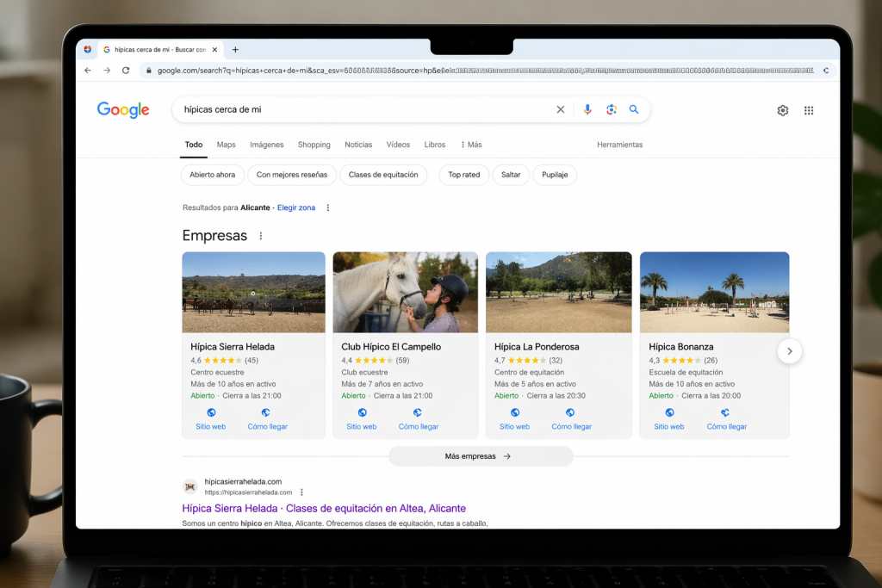
Task: Switch to the Imágenes tab
Action: tap(266, 145)
